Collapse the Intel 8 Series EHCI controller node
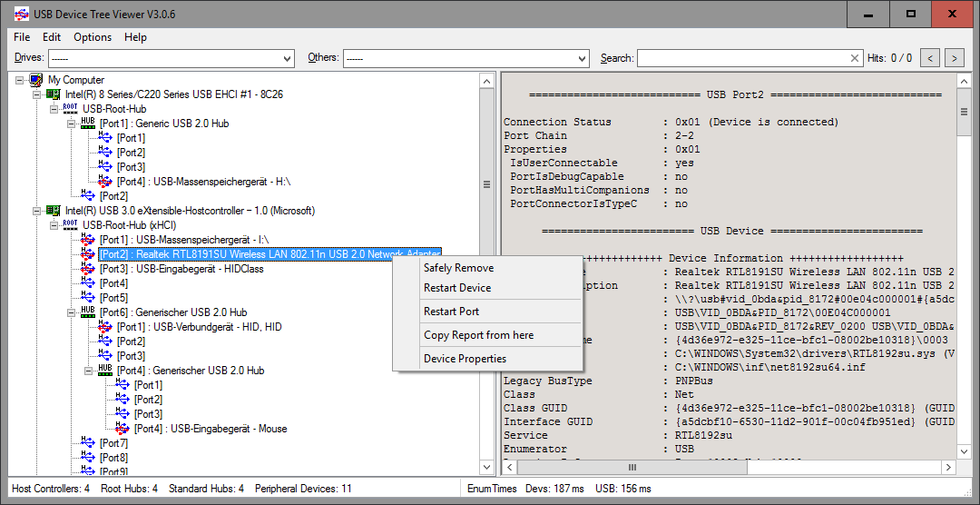 [36, 94]
